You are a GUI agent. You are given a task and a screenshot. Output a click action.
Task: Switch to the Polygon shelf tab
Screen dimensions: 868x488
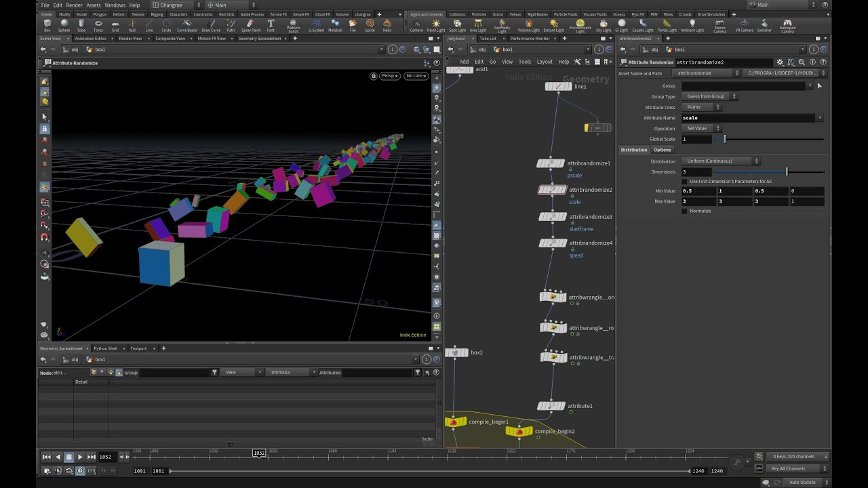pos(100,14)
